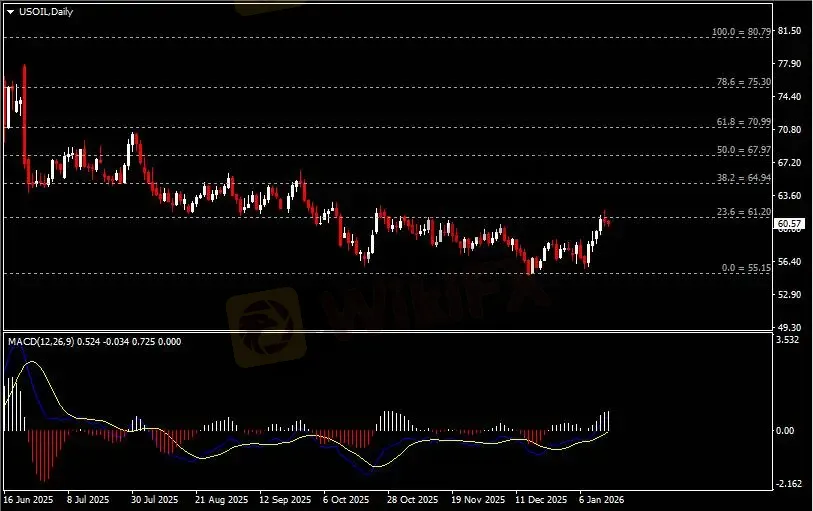
Task: Click the tall red June spike candle
Action: coord(24,114)
